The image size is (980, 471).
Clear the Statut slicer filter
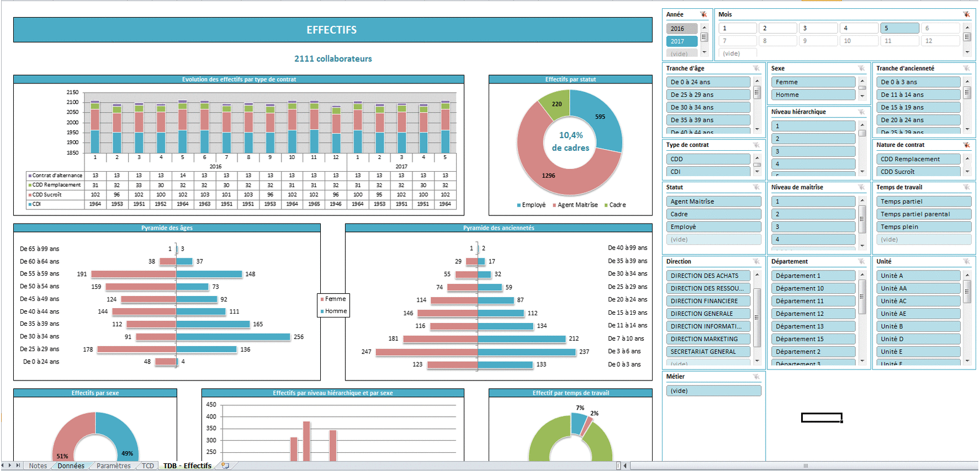pyautogui.click(x=756, y=188)
